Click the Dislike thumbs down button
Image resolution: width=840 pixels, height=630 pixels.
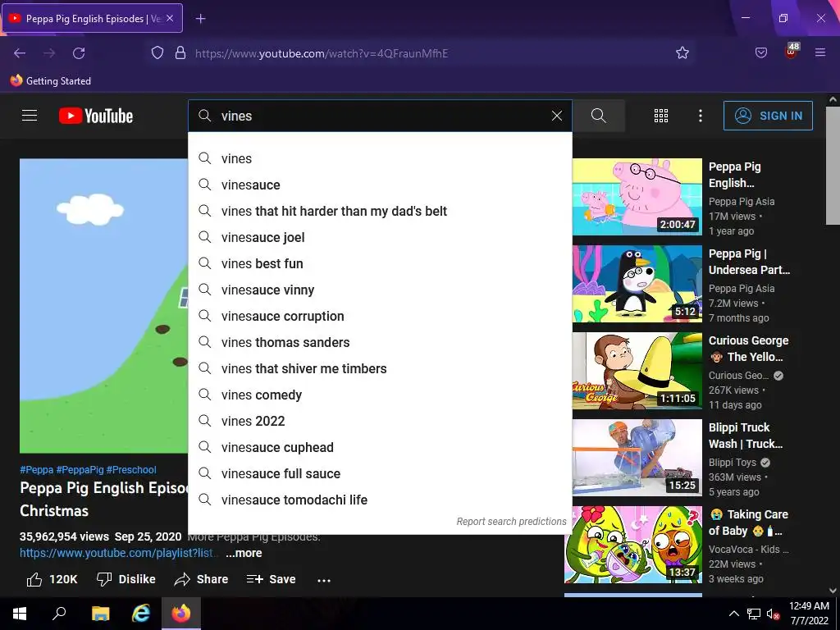tap(126, 579)
